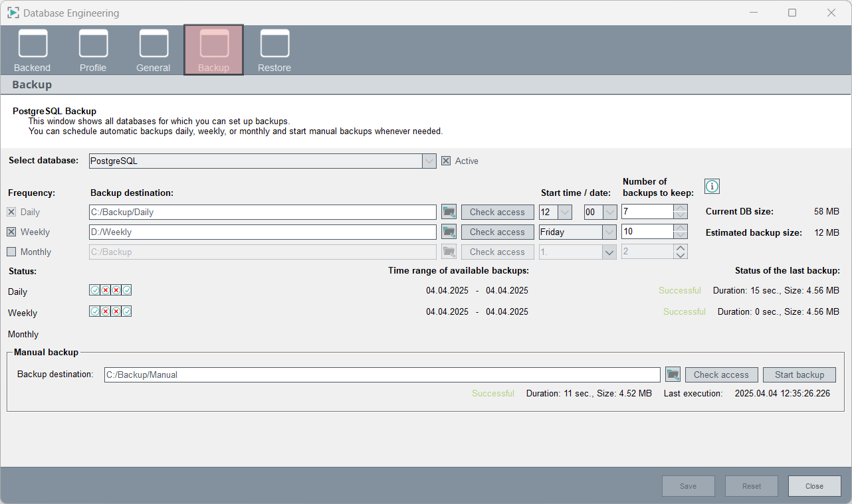
Task: Click the last checkmark icon in Daily status row
Action: (126, 290)
